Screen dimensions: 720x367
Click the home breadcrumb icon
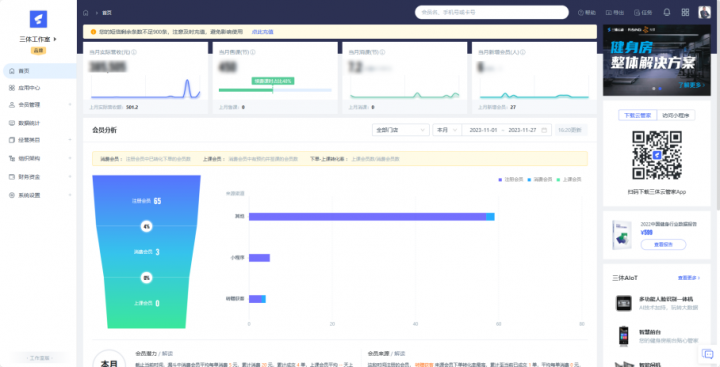point(85,13)
